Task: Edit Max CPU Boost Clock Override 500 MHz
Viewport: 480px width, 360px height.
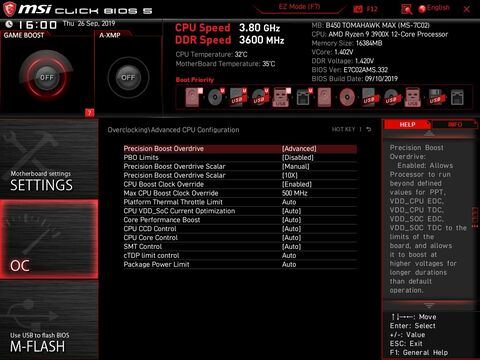Action: pos(295,193)
